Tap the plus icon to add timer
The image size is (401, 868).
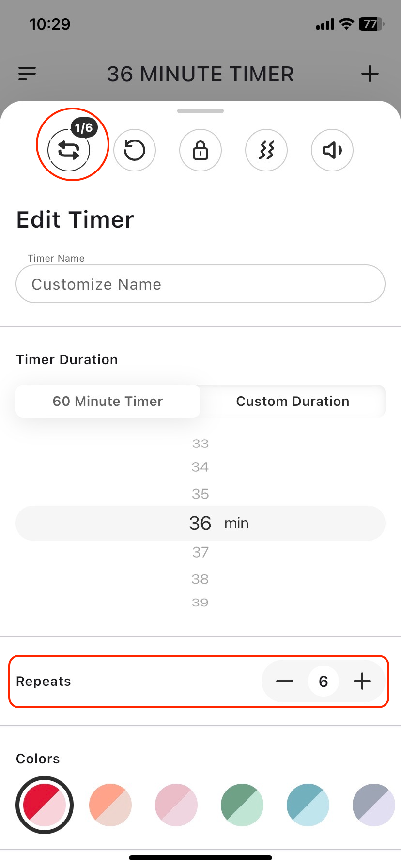(x=370, y=74)
